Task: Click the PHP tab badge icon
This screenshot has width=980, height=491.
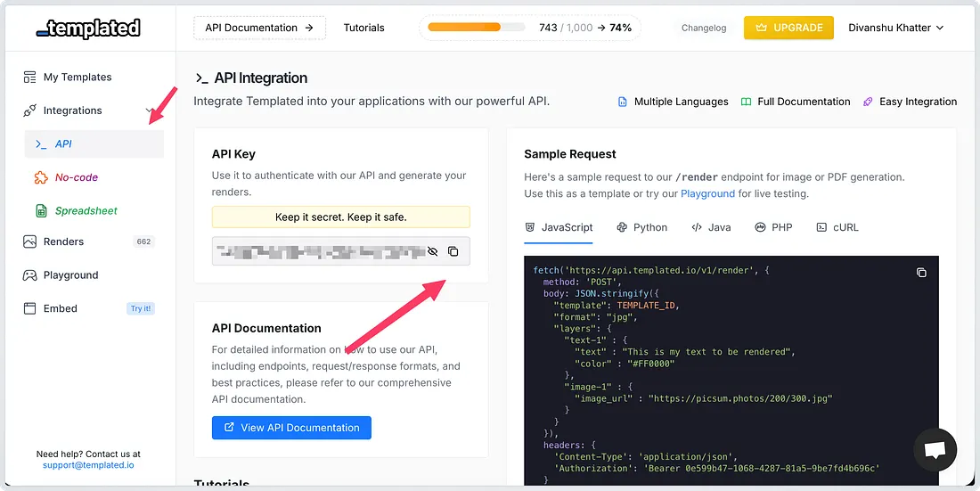Action: tap(760, 227)
